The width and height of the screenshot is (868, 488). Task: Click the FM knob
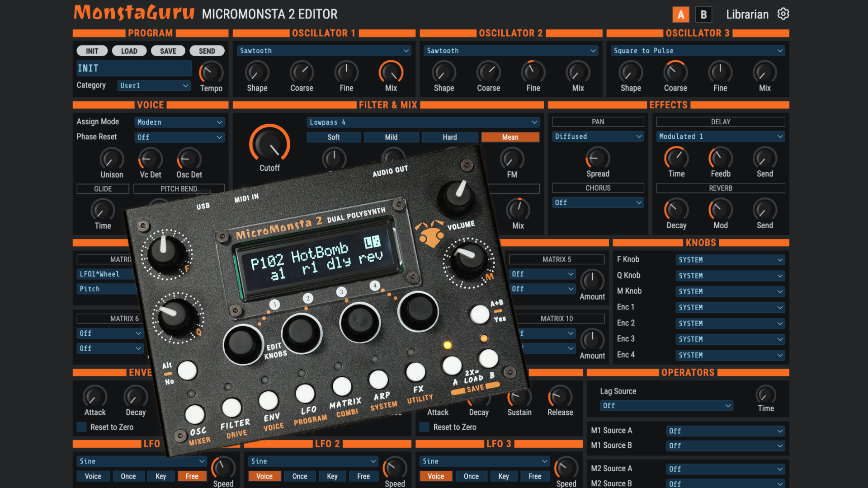pyautogui.click(x=512, y=159)
